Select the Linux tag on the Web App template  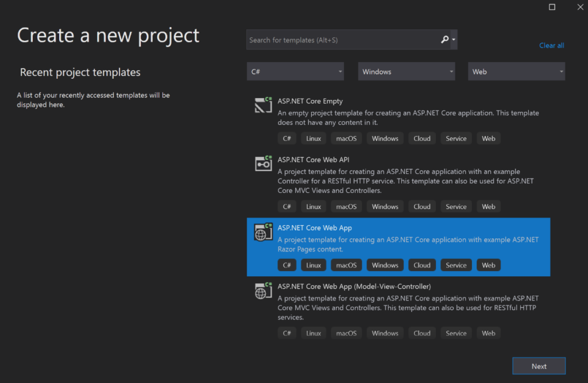pos(313,265)
